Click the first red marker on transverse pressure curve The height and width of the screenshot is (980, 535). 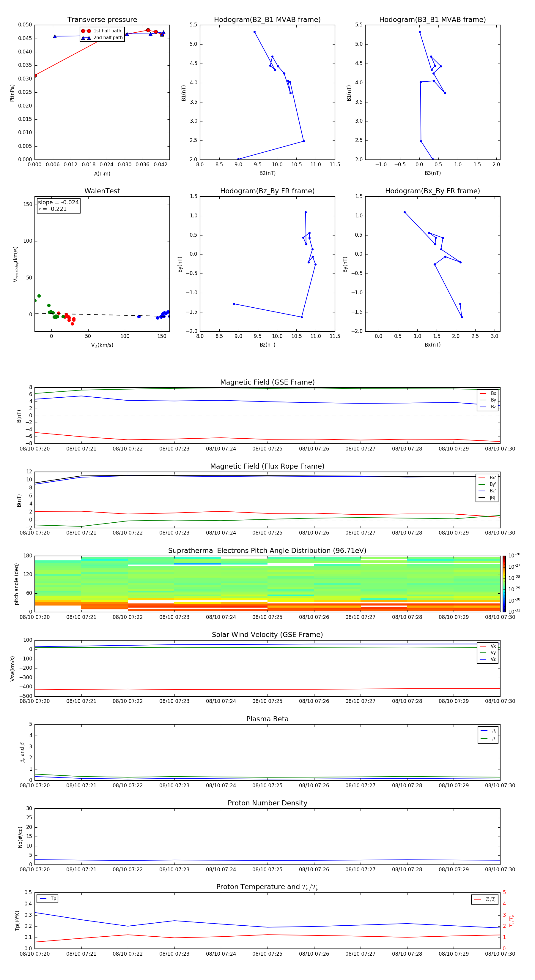pos(35,75)
